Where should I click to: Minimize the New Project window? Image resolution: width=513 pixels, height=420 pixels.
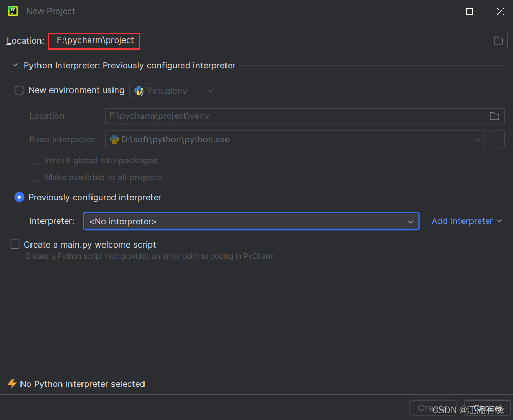coord(439,11)
